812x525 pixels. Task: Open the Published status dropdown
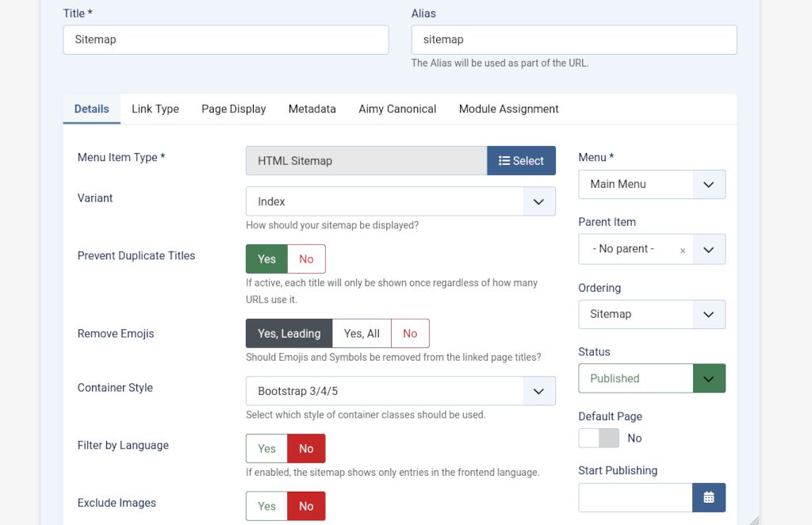tap(652, 378)
